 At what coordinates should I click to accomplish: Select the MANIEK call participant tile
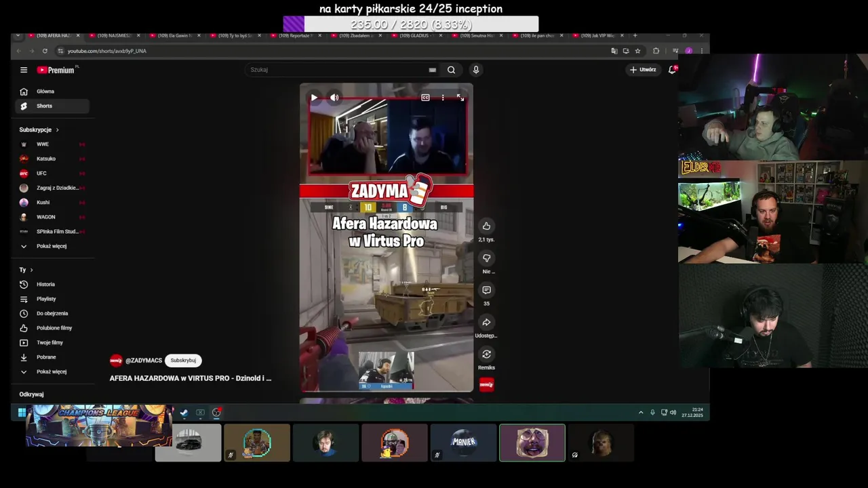pos(463,443)
